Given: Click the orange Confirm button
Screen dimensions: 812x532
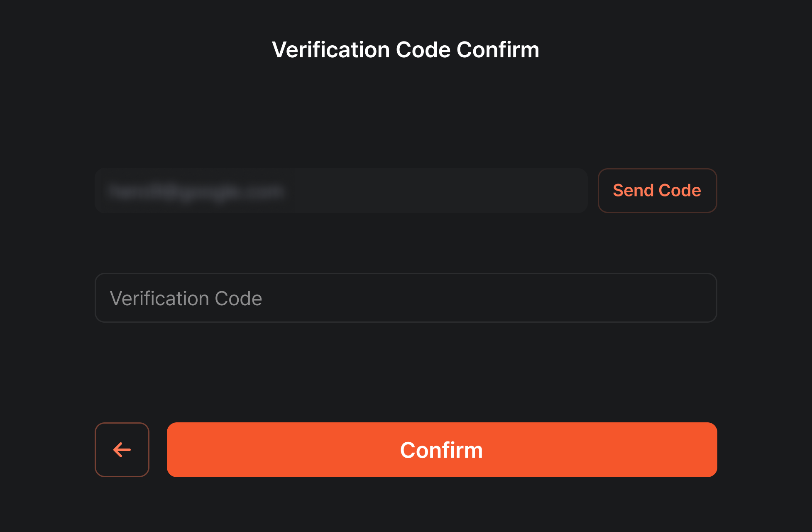Looking at the screenshot, I should (x=442, y=450).
